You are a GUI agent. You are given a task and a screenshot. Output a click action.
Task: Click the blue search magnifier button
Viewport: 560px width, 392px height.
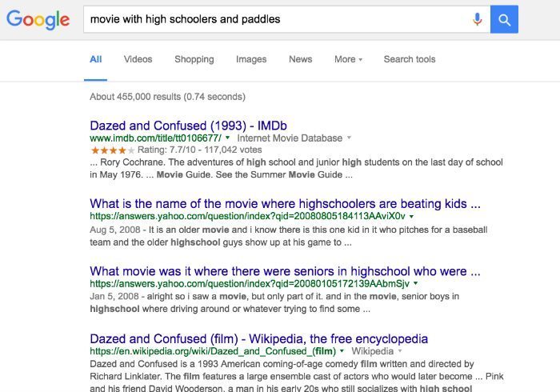point(504,19)
